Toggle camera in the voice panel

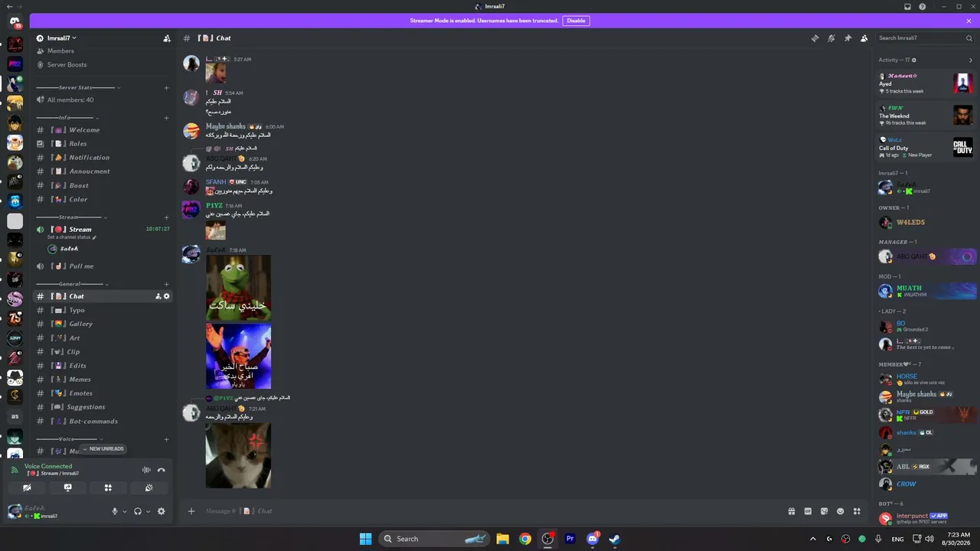(27, 487)
